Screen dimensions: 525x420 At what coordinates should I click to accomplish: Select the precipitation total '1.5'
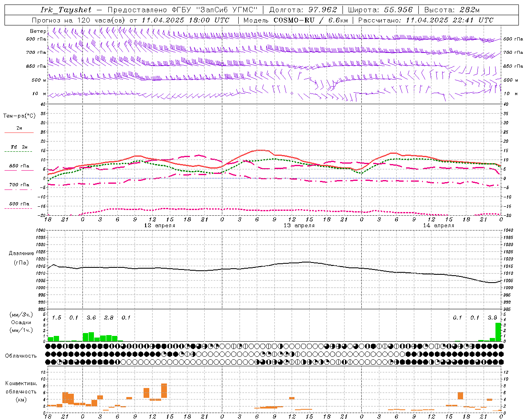pos(57,318)
